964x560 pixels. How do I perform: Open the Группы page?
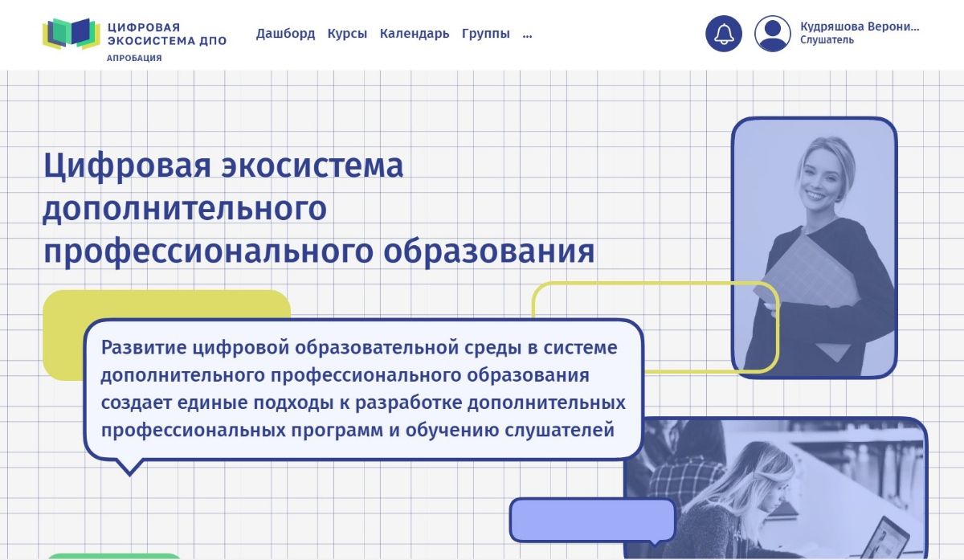[484, 34]
